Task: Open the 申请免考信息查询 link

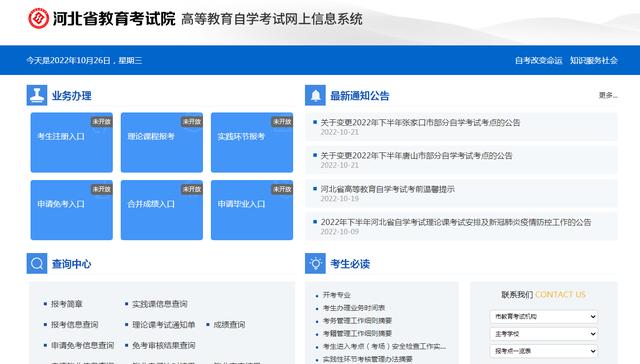Action: [x=82, y=345]
